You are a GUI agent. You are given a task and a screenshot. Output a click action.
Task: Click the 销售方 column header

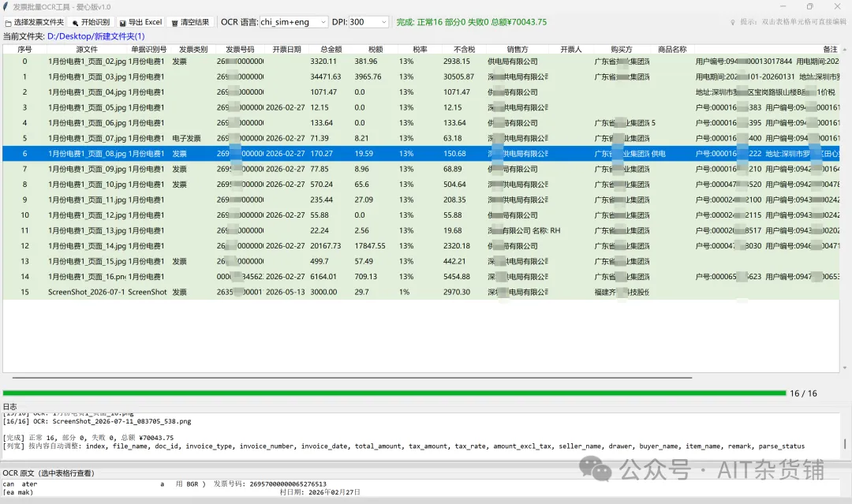tap(518, 50)
